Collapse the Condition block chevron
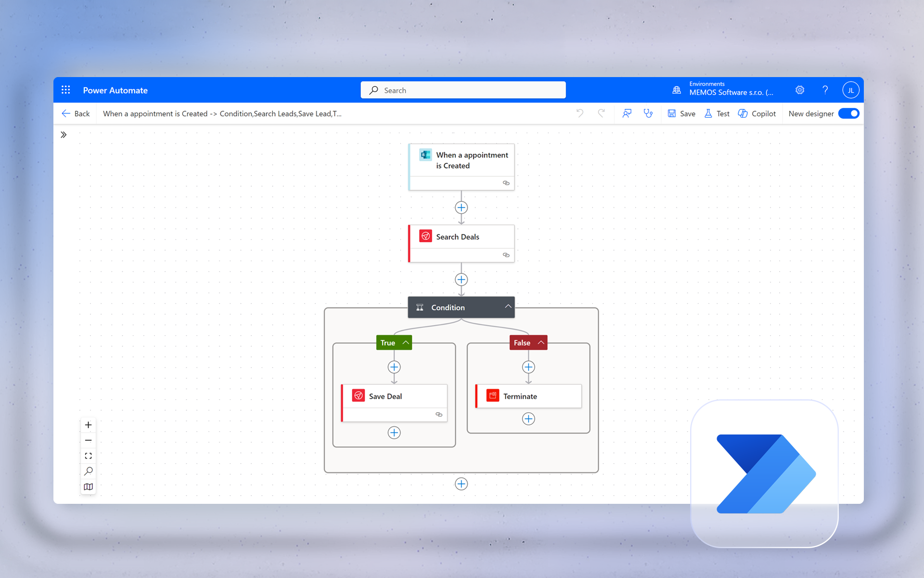The image size is (924, 578). click(508, 307)
